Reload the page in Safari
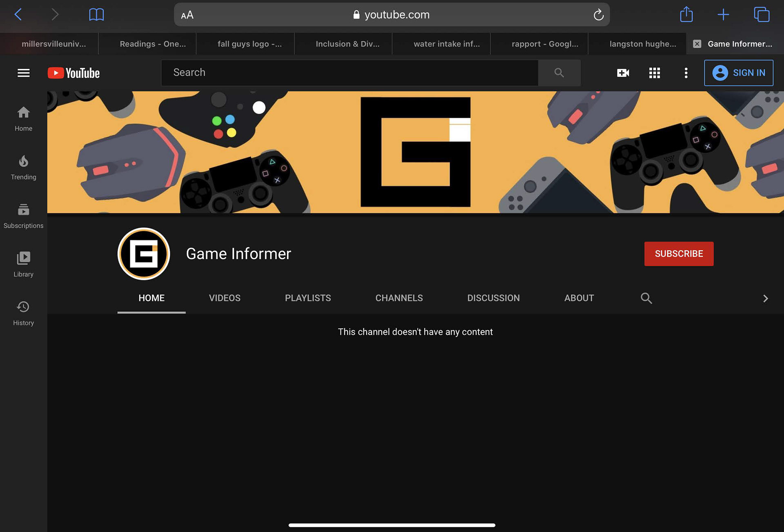Viewport: 784px width, 532px height. coord(598,15)
